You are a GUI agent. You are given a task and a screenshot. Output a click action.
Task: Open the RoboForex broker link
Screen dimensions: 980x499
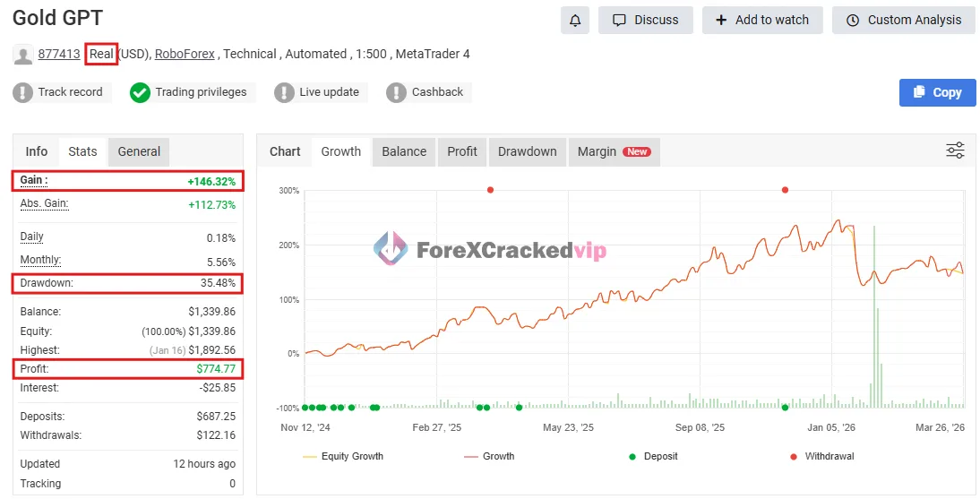point(185,54)
